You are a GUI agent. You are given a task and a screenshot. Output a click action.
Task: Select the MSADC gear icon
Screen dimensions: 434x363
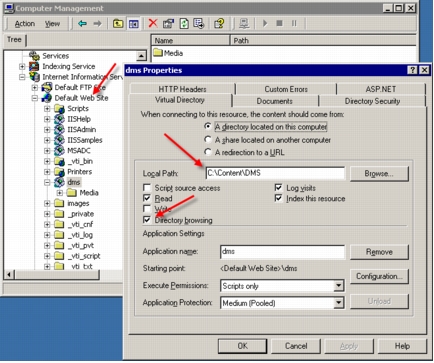click(59, 151)
